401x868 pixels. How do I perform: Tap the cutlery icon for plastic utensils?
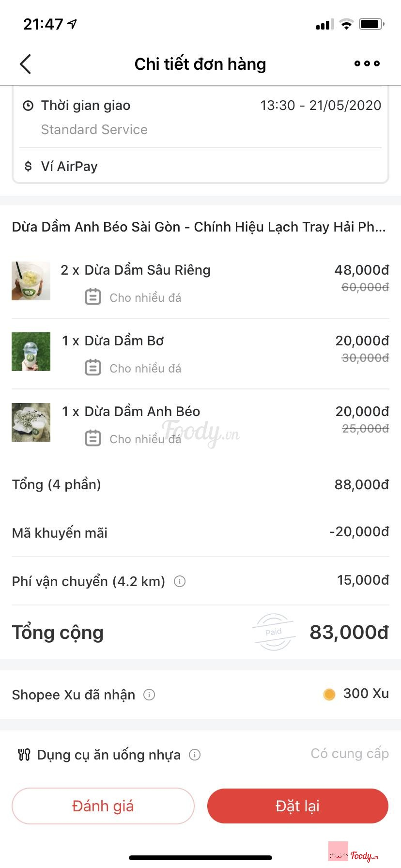[24, 755]
